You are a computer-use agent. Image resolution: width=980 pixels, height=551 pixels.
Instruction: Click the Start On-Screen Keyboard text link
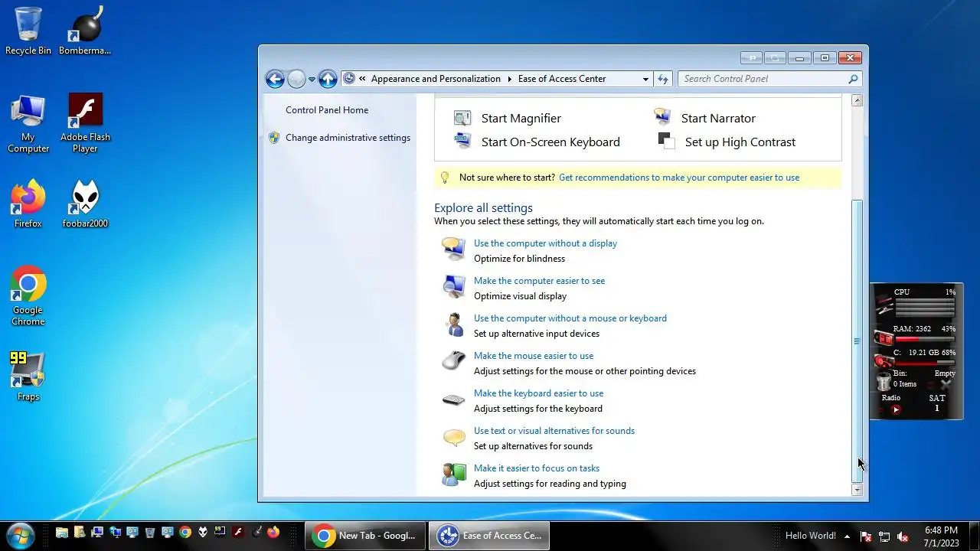(550, 142)
